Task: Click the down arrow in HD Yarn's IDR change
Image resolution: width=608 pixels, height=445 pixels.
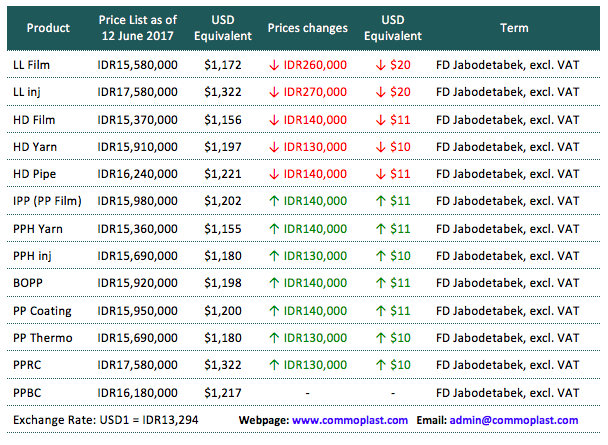Action: (274, 147)
